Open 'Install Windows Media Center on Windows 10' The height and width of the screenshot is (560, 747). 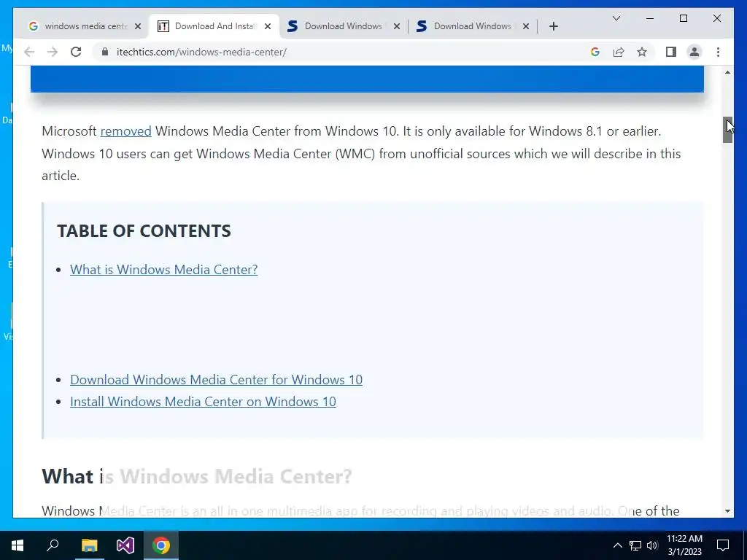(x=203, y=402)
